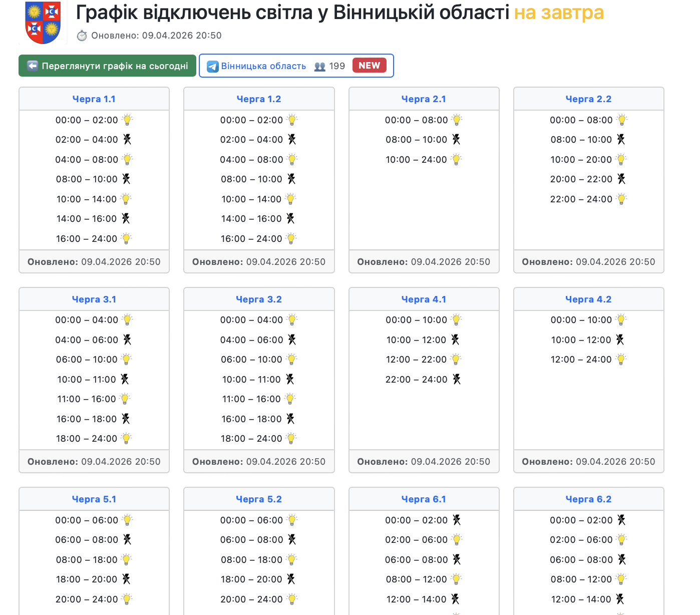Click the outage icon for Черга 2.1 08:00 – 10:00

(456, 140)
